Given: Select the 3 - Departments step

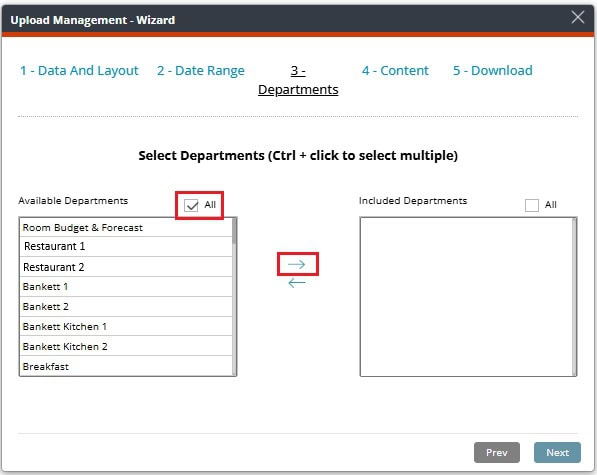Looking at the screenshot, I should [x=298, y=80].
